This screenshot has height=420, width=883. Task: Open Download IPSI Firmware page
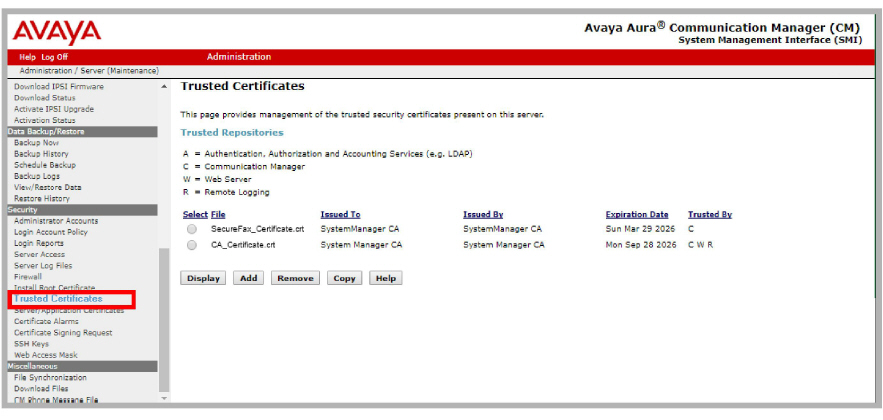pos(59,87)
